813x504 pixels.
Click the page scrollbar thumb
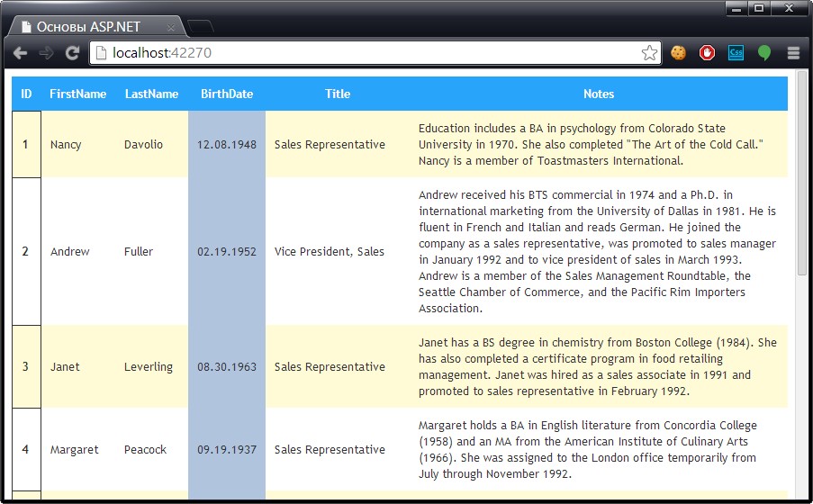801,174
